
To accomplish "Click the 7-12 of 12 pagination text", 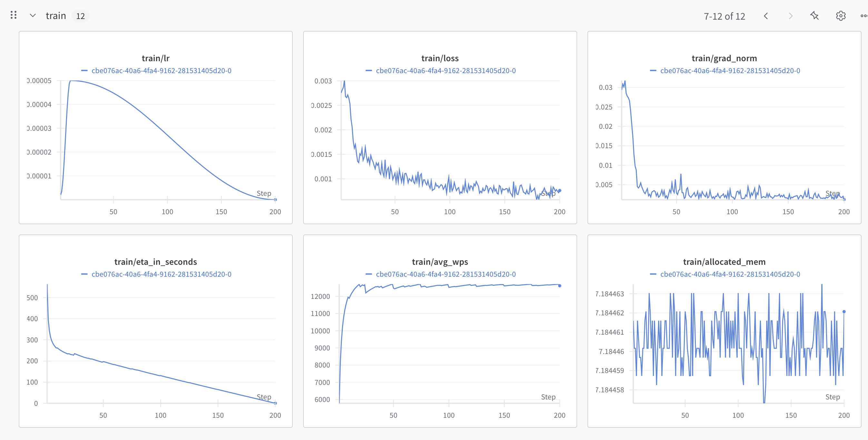I will coord(724,16).
